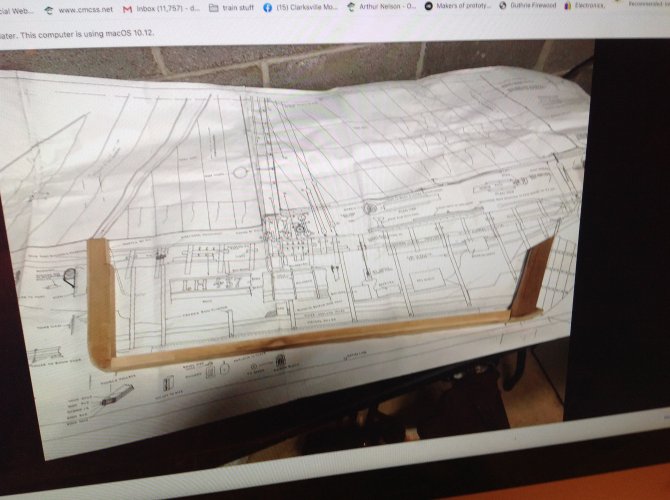Click the Gmail M icon in bookmarks
This screenshot has width=670, height=500.
tap(127, 9)
